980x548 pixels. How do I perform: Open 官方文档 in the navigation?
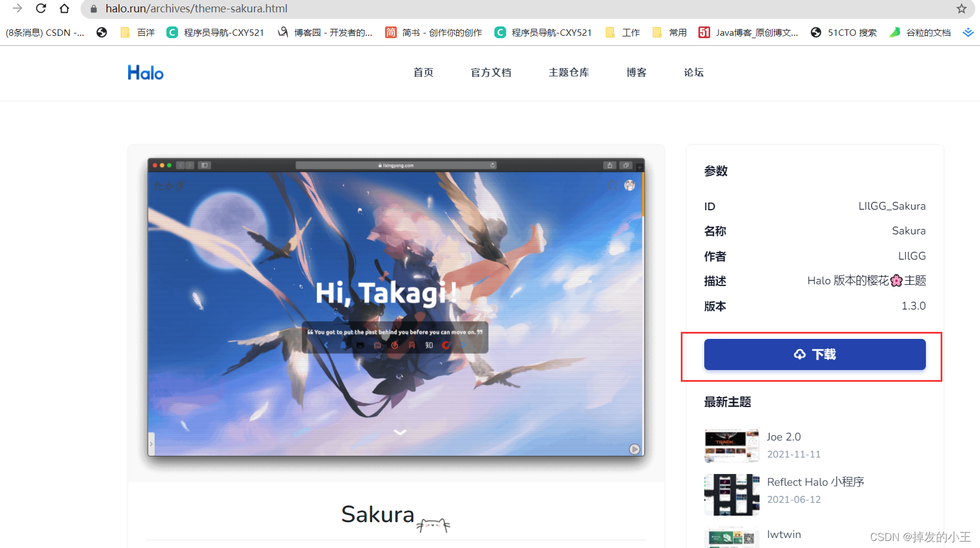(x=491, y=72)
